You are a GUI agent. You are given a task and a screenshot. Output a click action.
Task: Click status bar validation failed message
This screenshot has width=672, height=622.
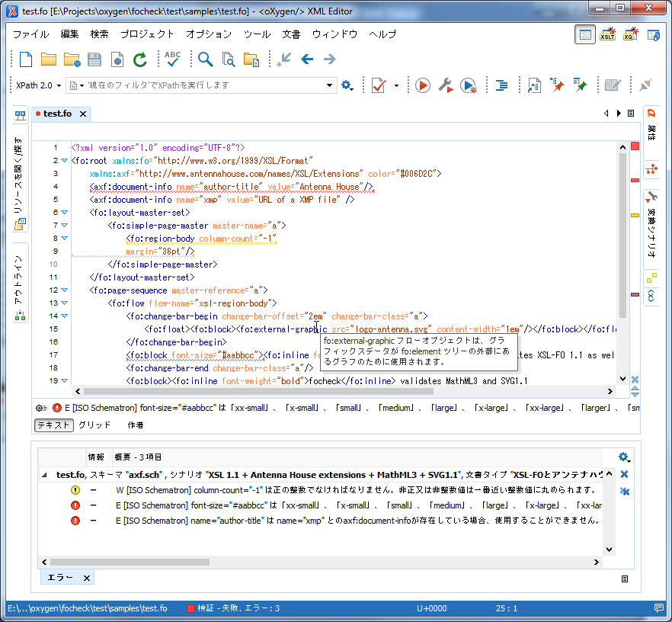coord(234,608)
